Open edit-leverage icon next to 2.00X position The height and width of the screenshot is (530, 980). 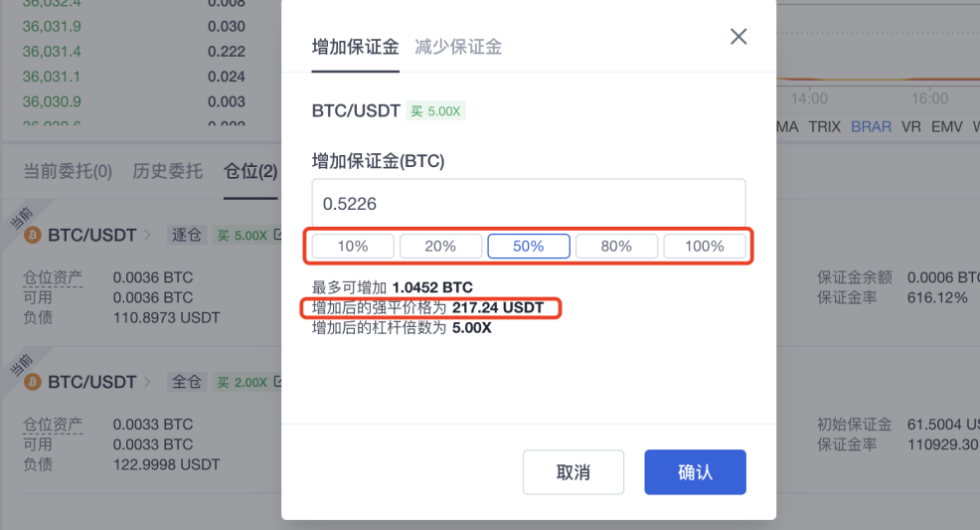(277, 382)
